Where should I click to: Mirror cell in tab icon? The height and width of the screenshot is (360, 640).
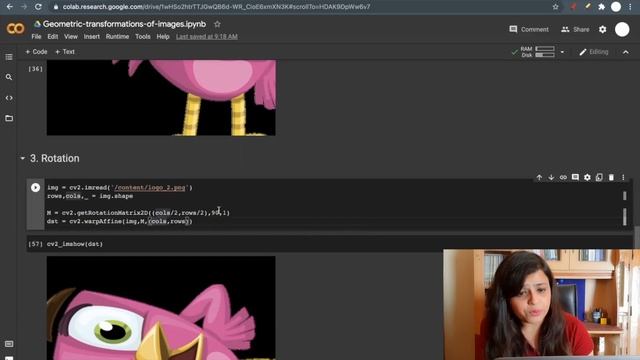[599, 178]
